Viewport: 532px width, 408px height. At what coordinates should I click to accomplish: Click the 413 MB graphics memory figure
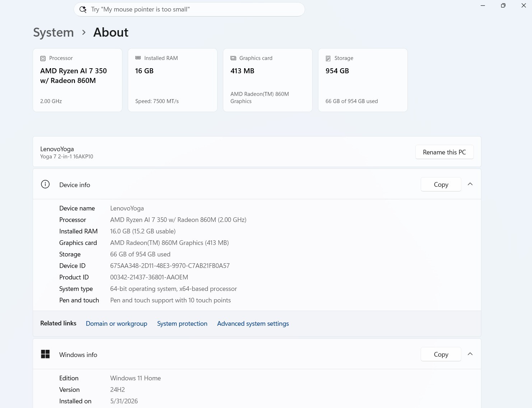[242, 71]
